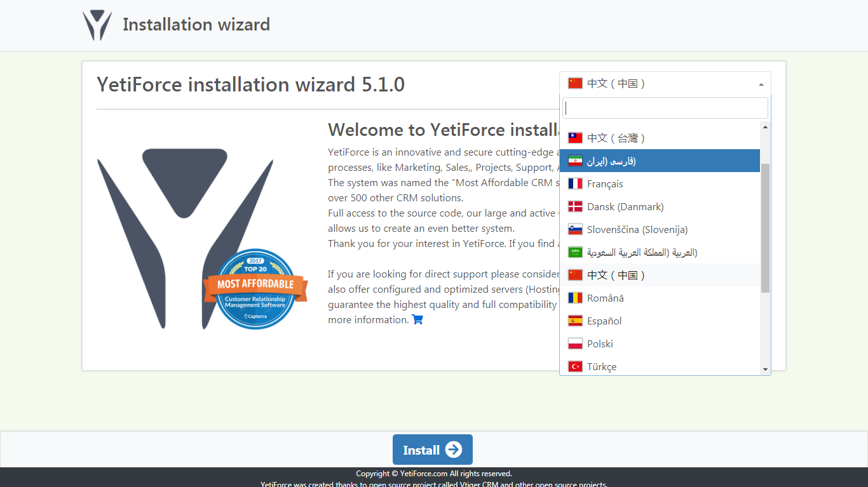Screen dimensions: 868x487
Task: Click the copyright YetiForce.com footer text
Action: click(x=433, y=474)
